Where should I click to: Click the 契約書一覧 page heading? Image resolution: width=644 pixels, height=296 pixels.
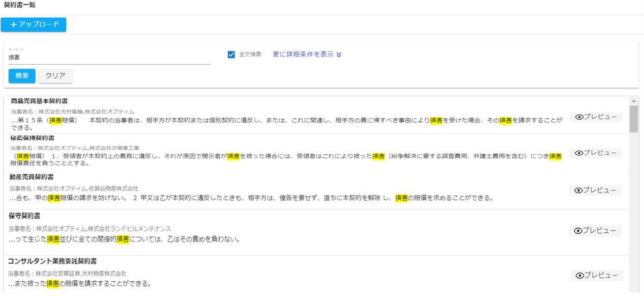pyautogui.click(x=19, y=5)
